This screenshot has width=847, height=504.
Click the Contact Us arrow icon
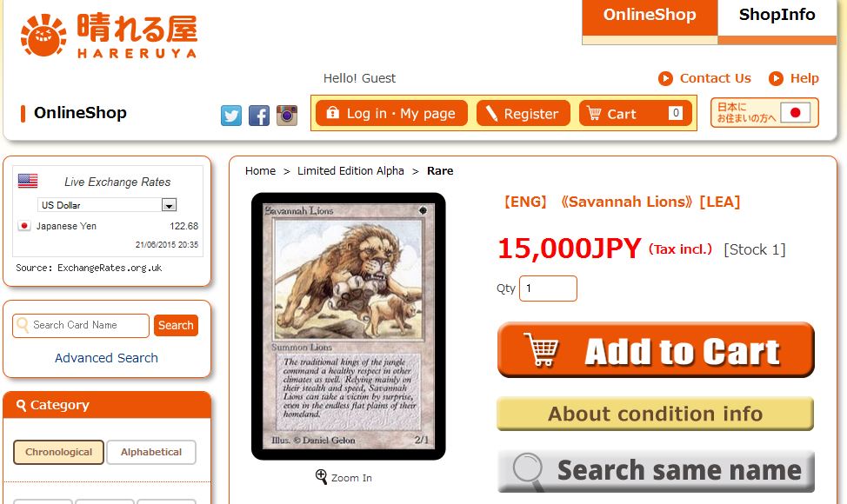665,79
